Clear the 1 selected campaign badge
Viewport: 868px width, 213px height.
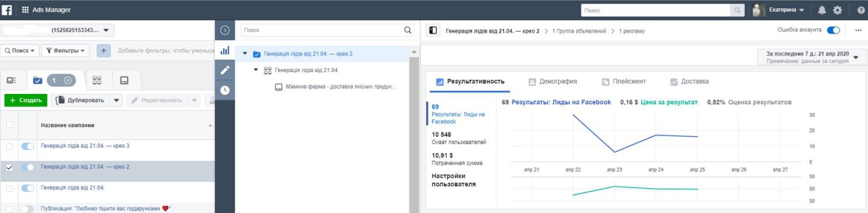click(x=68, y=80)
